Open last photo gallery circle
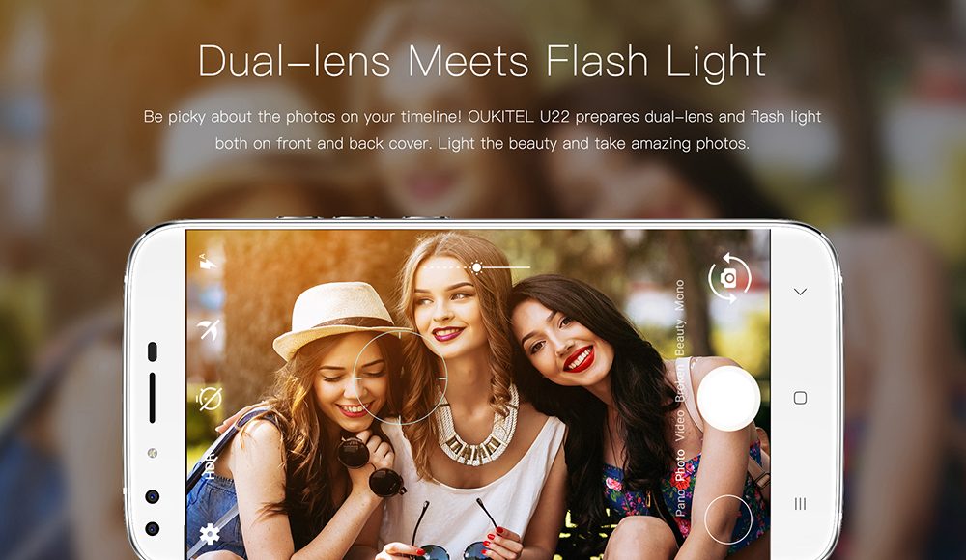The height and width of the screenshot is (560, 966). pyautogui.click(x=728, y=519)
